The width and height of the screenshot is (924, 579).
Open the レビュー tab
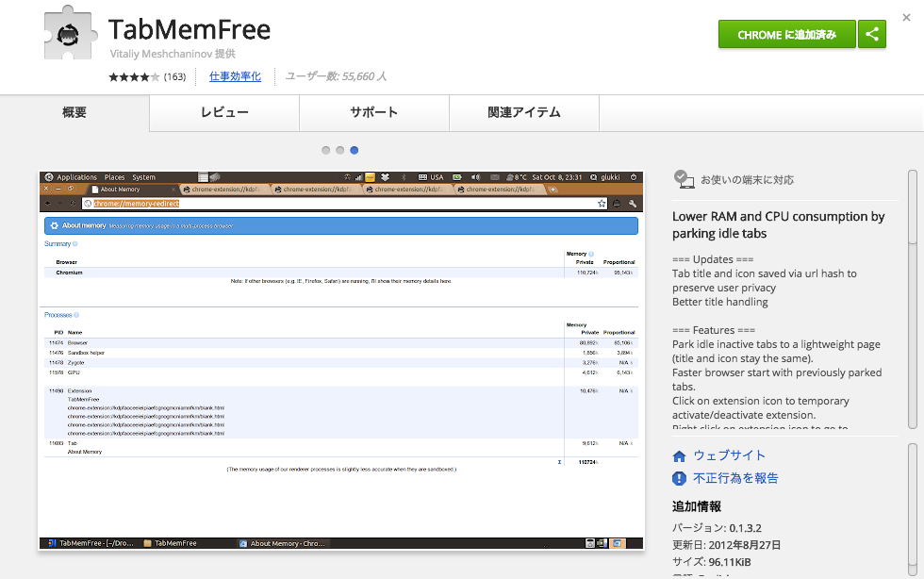tap(224, 112)
